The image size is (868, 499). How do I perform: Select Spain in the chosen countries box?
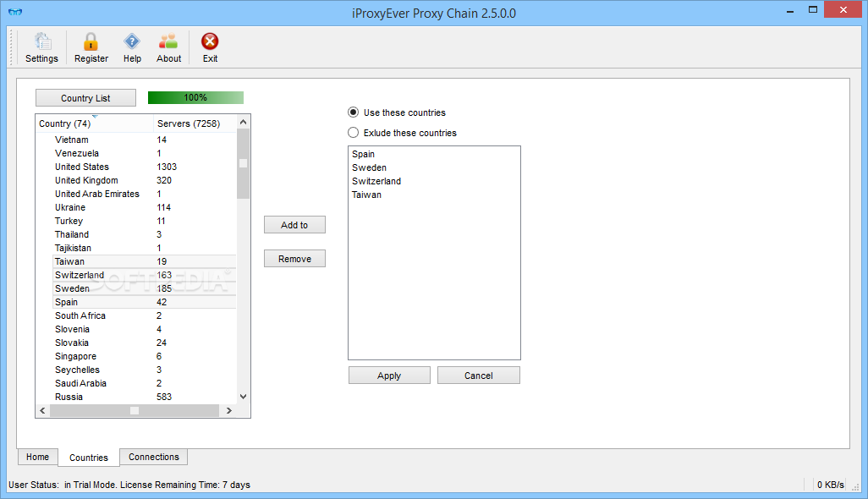coord(363,154)
